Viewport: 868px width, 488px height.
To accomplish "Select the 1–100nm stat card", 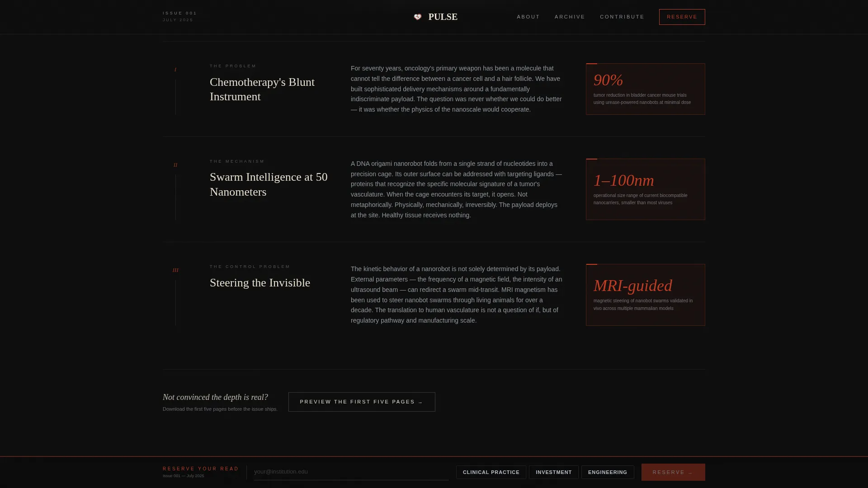I will click(645, 189).
